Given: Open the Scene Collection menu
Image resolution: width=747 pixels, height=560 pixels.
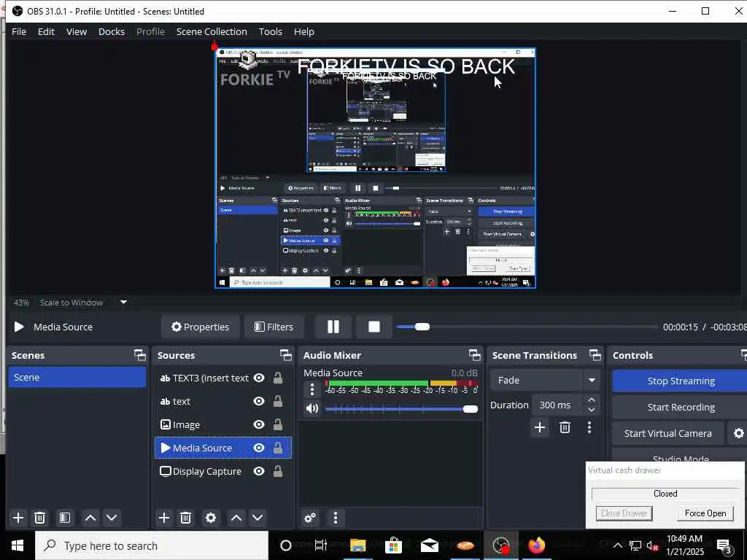Looking at the screenshot, I should (x=212, y=31).
